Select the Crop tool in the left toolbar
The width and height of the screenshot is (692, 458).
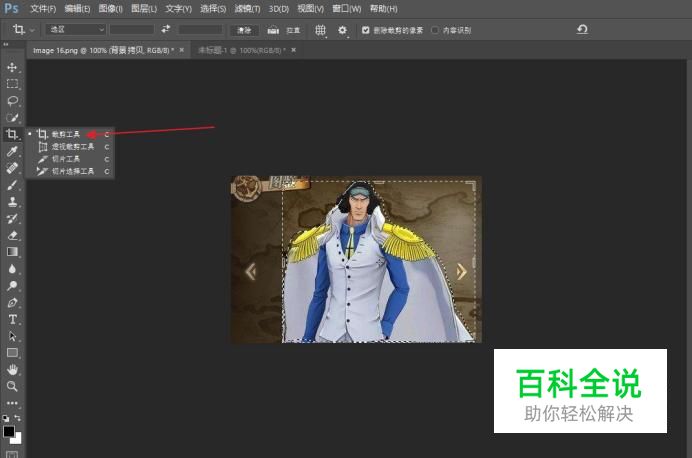12,134
